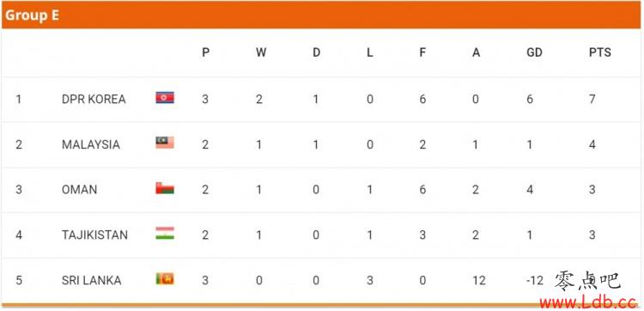
Task: Click the Sri Lanka flag icon
Action: [x=165, y=278]
